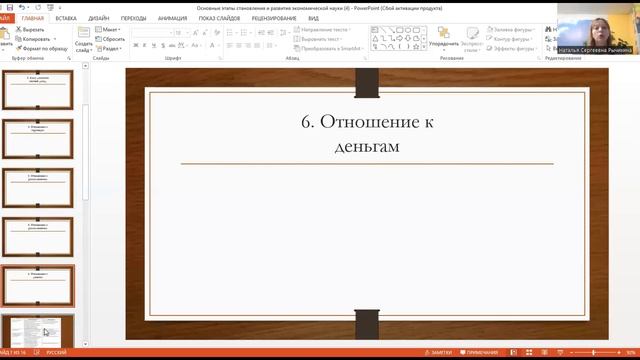Cut with the Вырезать scissors button
This screenshot has width=640, height=360.
[x=29, y=29]
